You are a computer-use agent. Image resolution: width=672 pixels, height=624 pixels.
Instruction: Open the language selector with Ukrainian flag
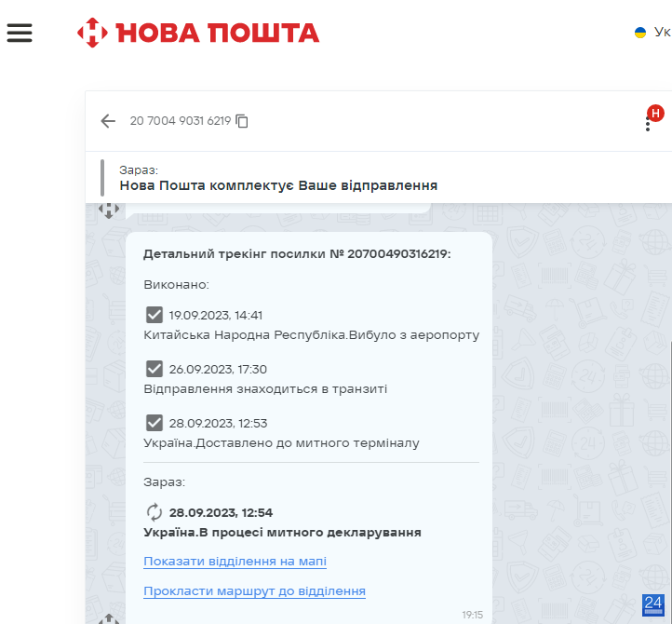click(652, 33)
